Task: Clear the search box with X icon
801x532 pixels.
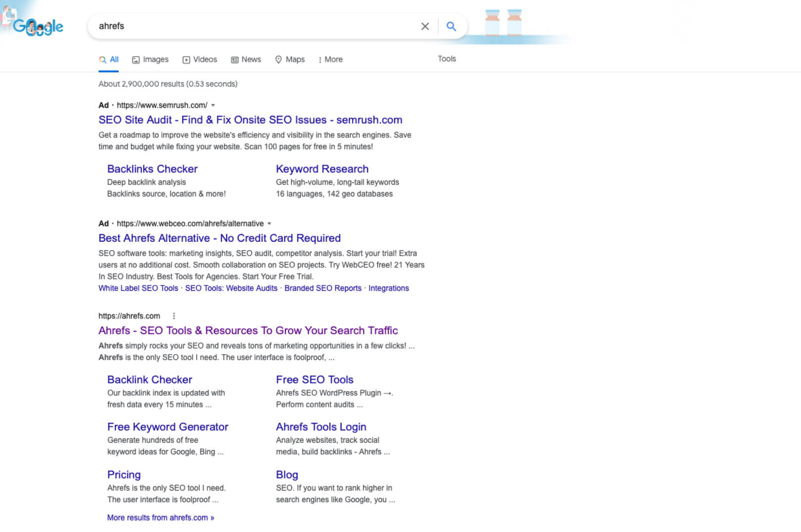Action: coord(425,26)
